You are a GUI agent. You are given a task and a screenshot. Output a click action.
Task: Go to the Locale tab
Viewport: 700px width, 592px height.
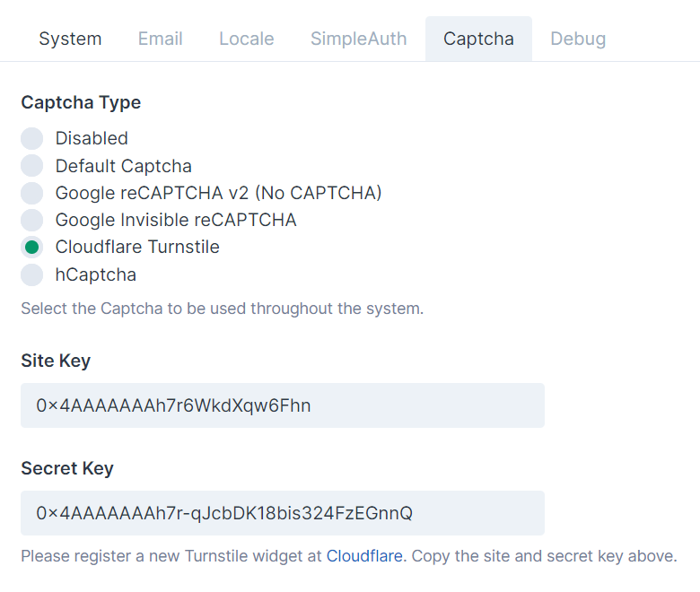coord(247,39)
